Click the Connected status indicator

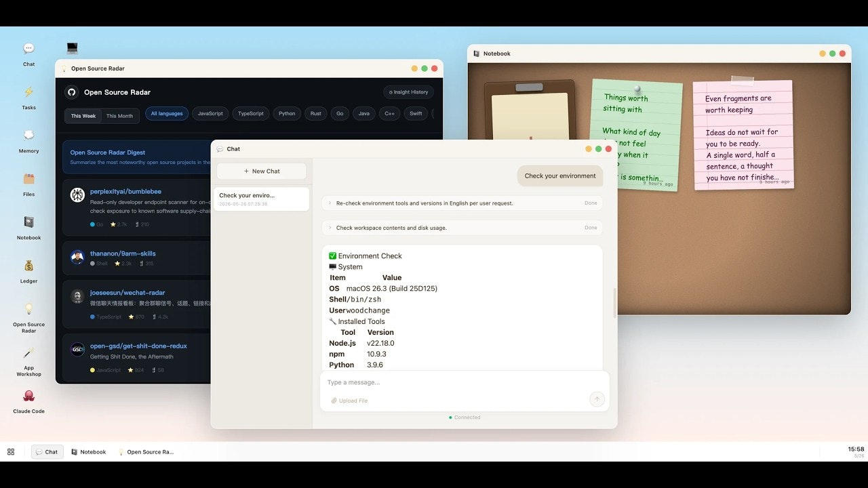click(x=465, y=418)
